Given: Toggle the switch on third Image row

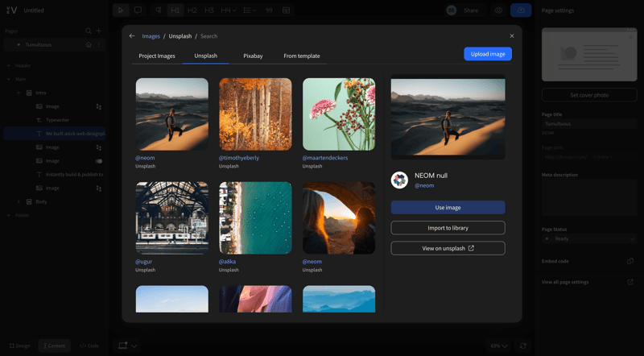Looking at the screenshot, I should 99,161.
